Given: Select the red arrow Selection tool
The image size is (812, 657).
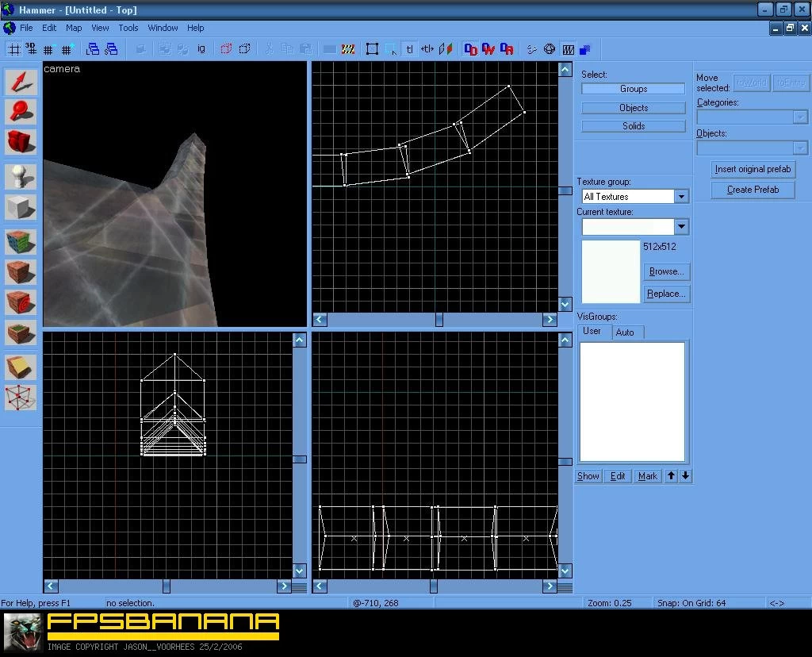Looking at the screenshot, I should pyautogui.click(x=21, y=82).
